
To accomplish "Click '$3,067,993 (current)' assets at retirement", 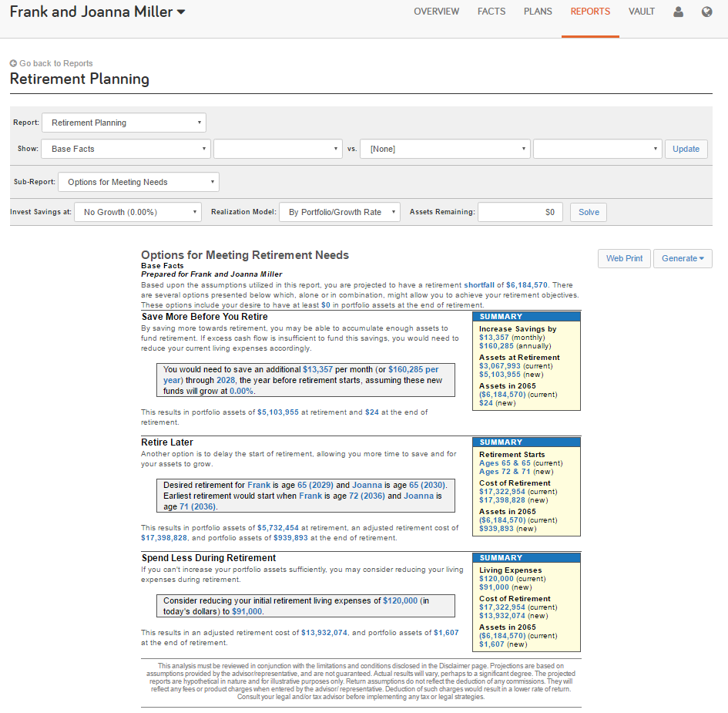I will (x=516, y=366).
